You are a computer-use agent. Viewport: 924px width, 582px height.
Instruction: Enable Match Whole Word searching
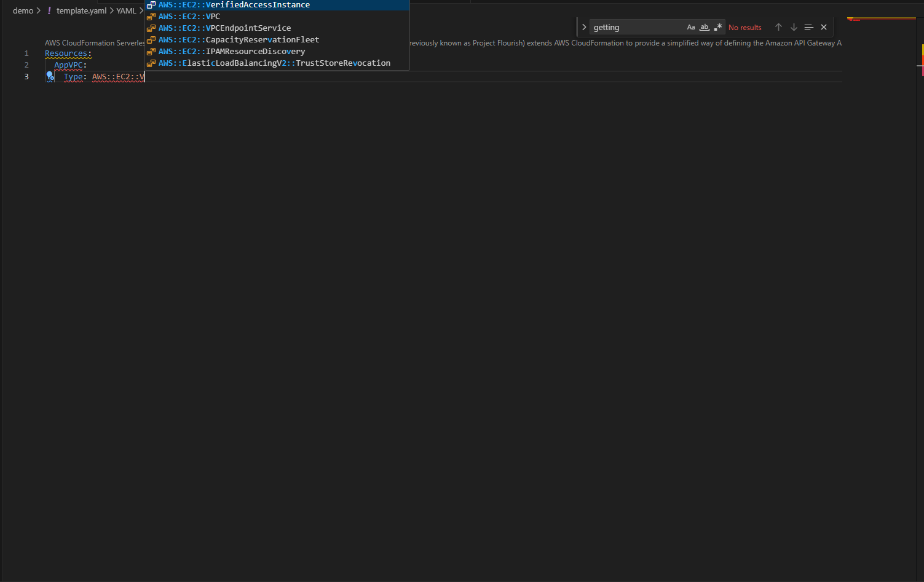(704, 27)
